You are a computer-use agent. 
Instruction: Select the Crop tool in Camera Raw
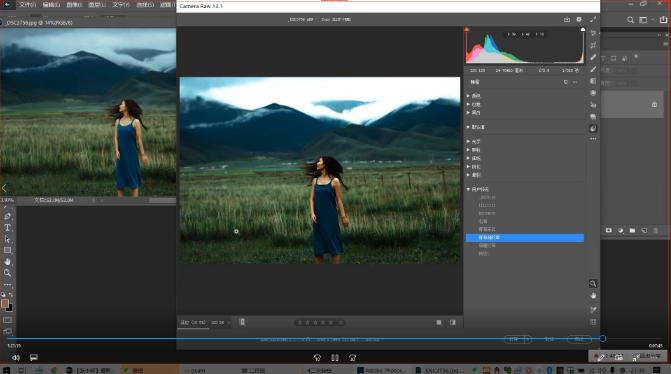tap(593, 45)
